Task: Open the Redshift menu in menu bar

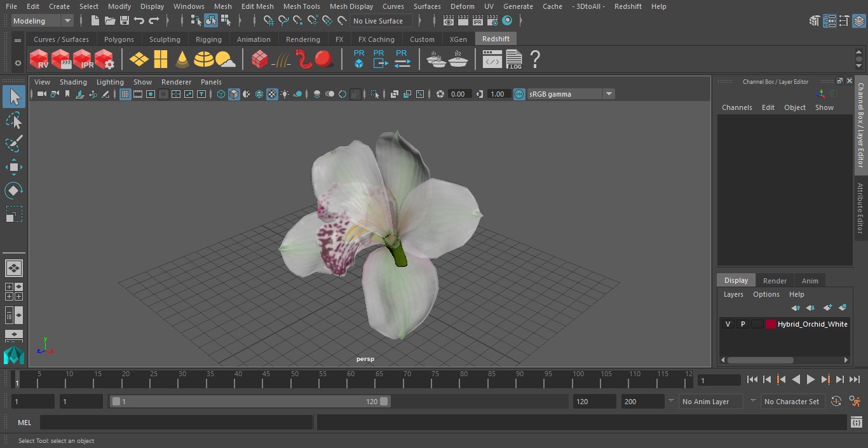Action: 628,6
